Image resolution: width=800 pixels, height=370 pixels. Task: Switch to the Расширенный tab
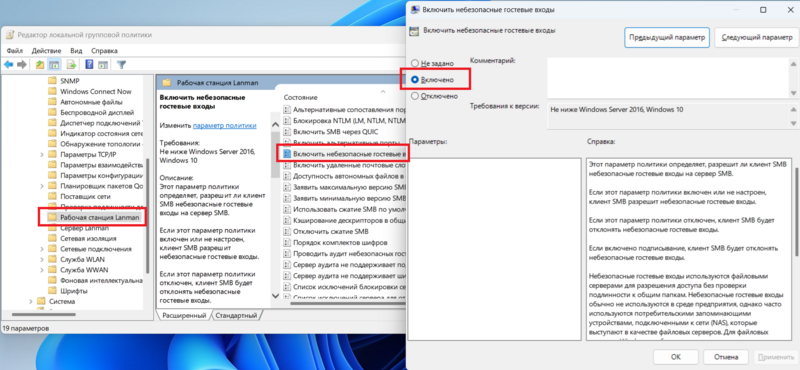(184, 315)
